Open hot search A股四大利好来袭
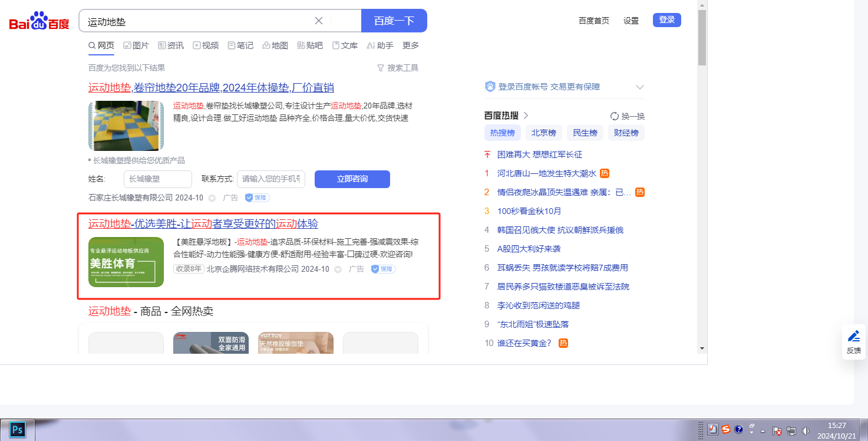 tap(529, 249)
